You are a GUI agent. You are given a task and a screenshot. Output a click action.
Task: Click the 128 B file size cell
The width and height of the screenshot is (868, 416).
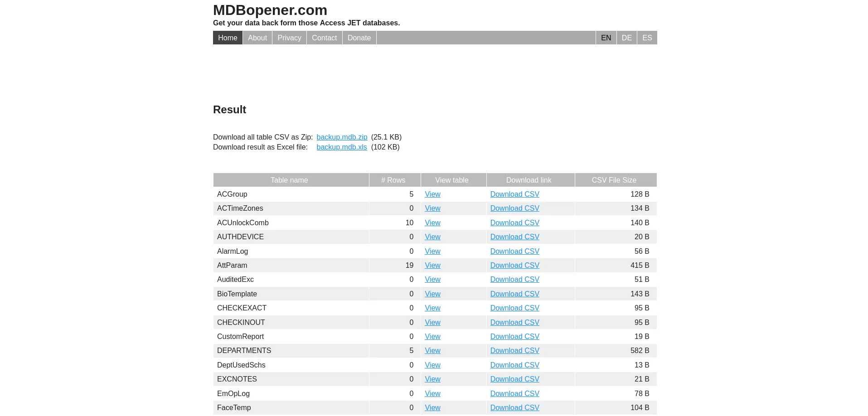coord(616,194)
